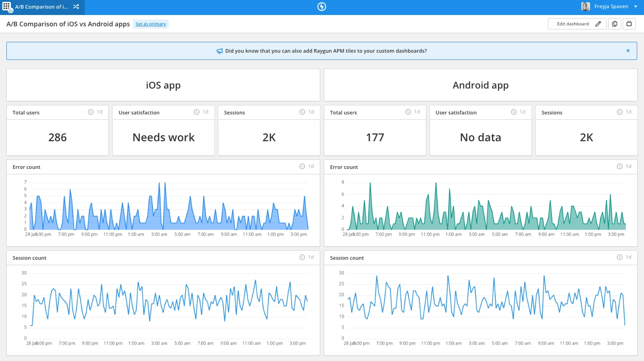
Task: Click the shuffle dashboard switcher icon
Action: 76,7
